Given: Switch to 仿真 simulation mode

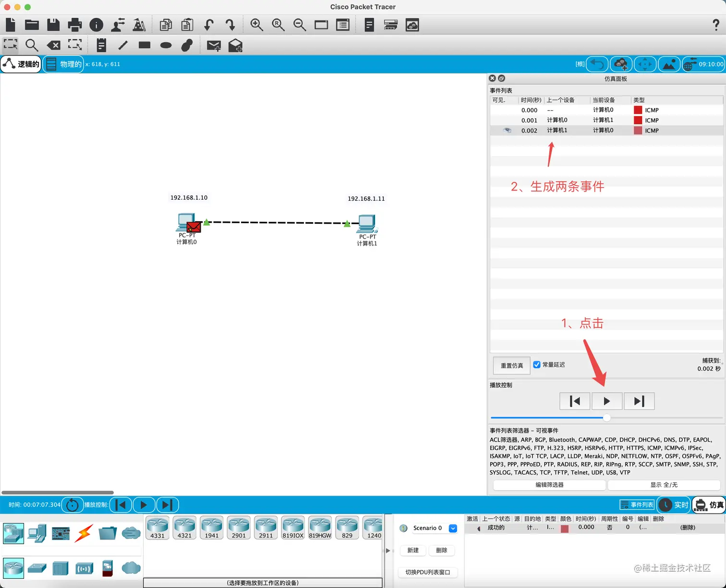Looking at the screenshot, I should coord(709,504).
